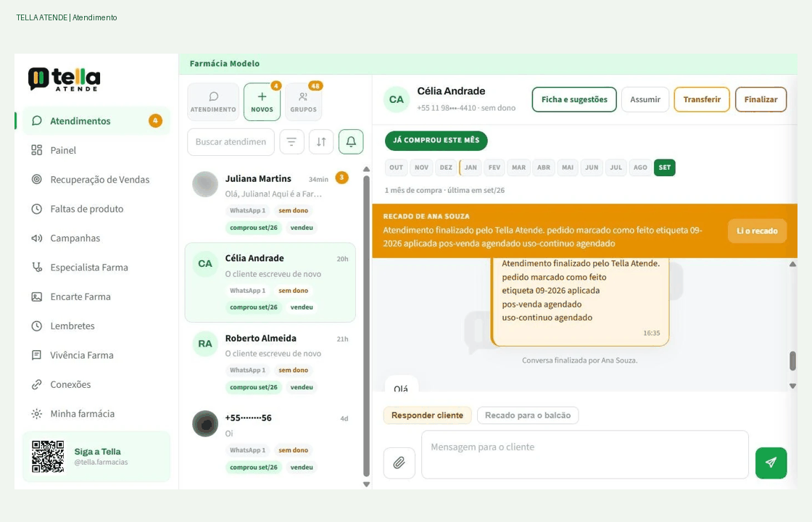Open Ficha e sugestões
The image size is (812, 522).
(x=574, y=99)
